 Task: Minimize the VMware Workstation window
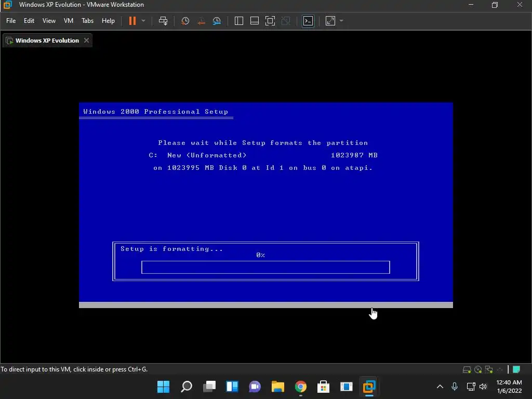[x=471, y=5]
